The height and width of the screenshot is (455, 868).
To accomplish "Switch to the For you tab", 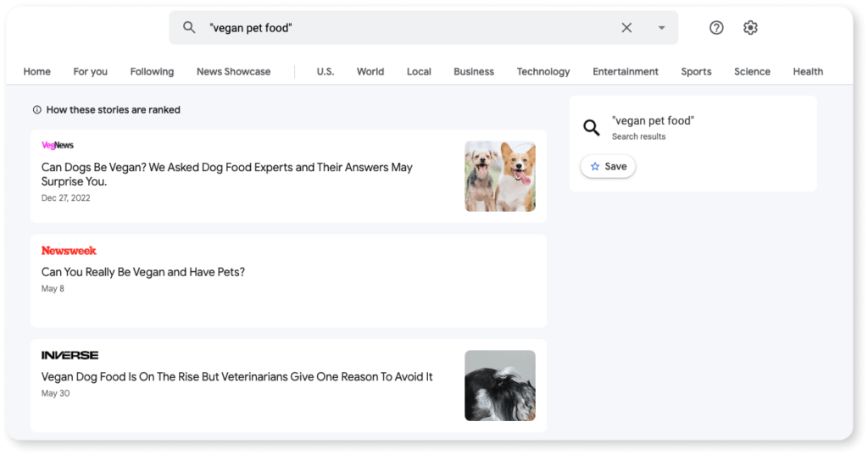I will (90, 72).
